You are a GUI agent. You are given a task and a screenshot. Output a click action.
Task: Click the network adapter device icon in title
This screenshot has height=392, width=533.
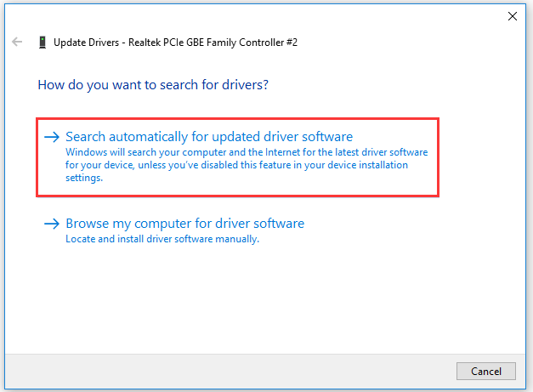pos(42,42)
